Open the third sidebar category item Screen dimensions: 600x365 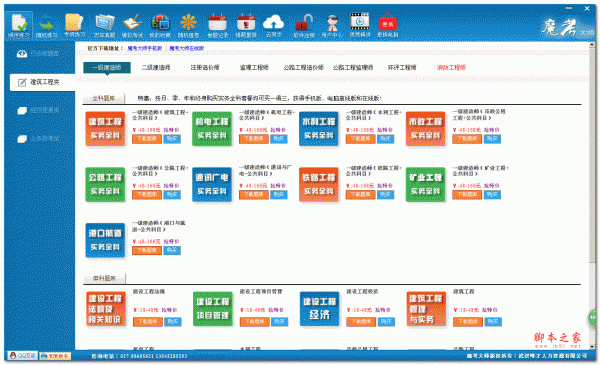click(38, 110)
